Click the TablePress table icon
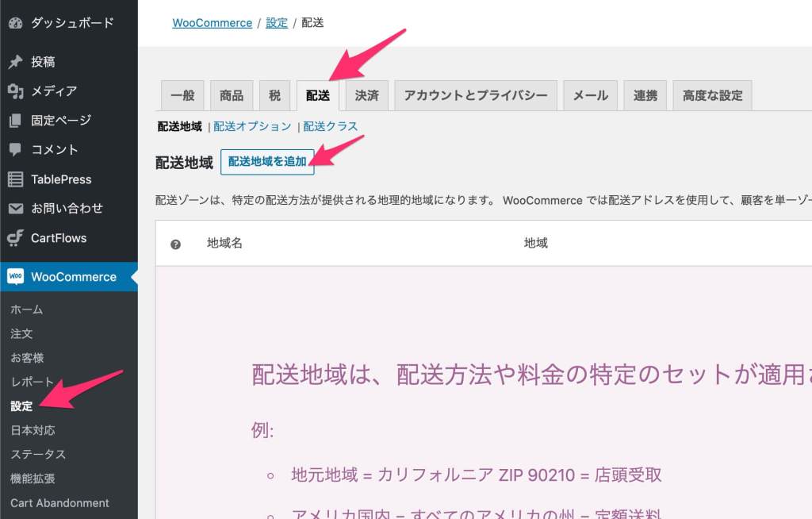The width and height of the screenshot is (812, 519). point(15,179)
